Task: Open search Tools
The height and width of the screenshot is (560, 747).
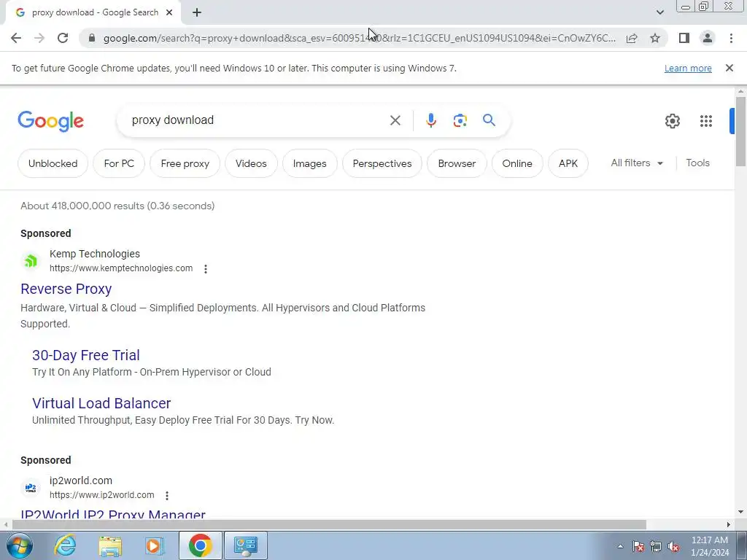Action: 697,163
